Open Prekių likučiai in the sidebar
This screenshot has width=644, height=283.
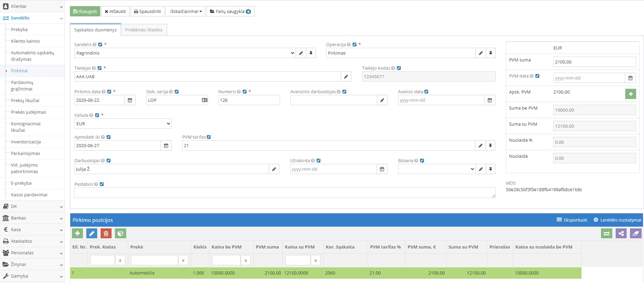click(x=25, y=101)
